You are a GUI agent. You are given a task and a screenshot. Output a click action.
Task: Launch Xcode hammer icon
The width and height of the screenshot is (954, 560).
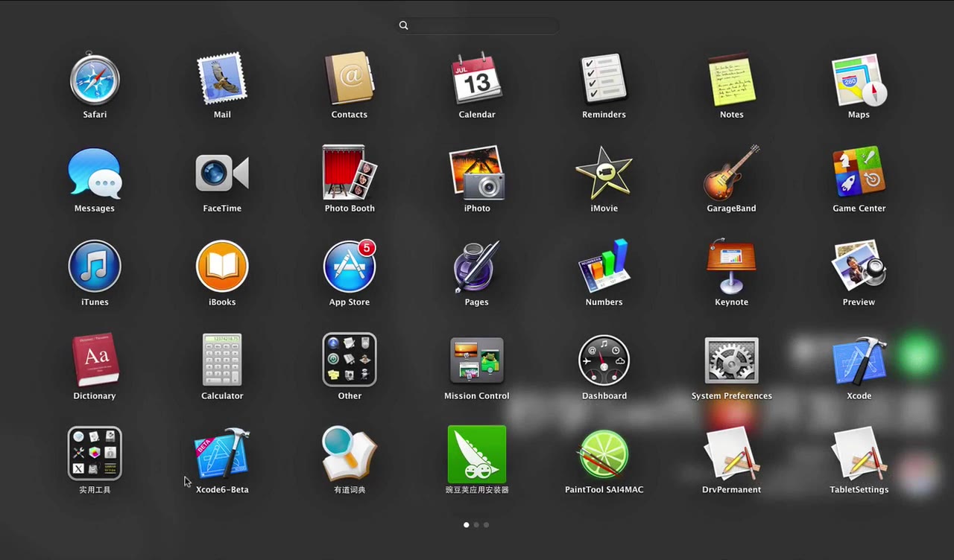point(859,360)
